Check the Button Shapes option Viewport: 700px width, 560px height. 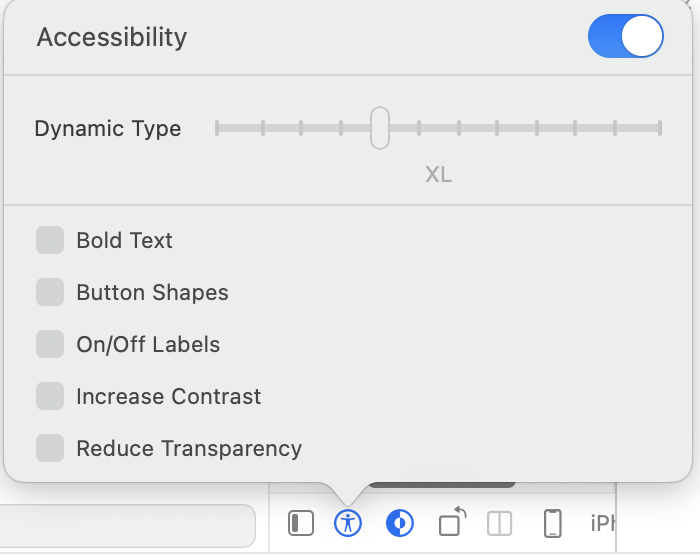point(50,292)
